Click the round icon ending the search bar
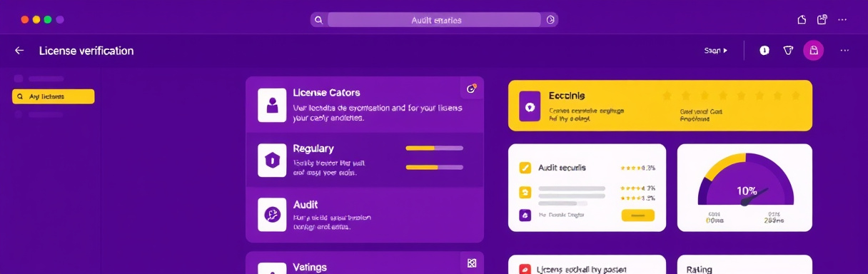This screenshot has height=274, width=868. pyautogui.click(x=550, y=20)
